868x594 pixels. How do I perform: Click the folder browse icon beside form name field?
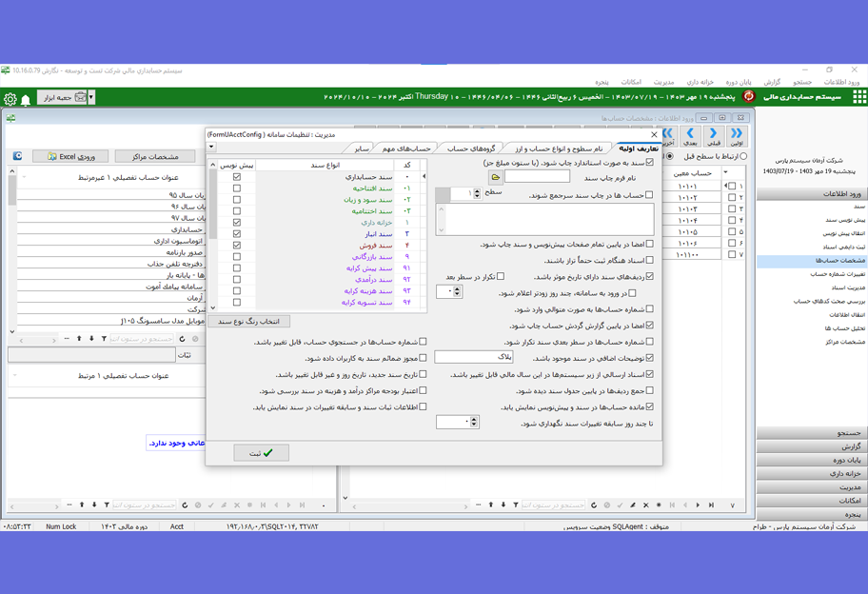tap(496, 177)
